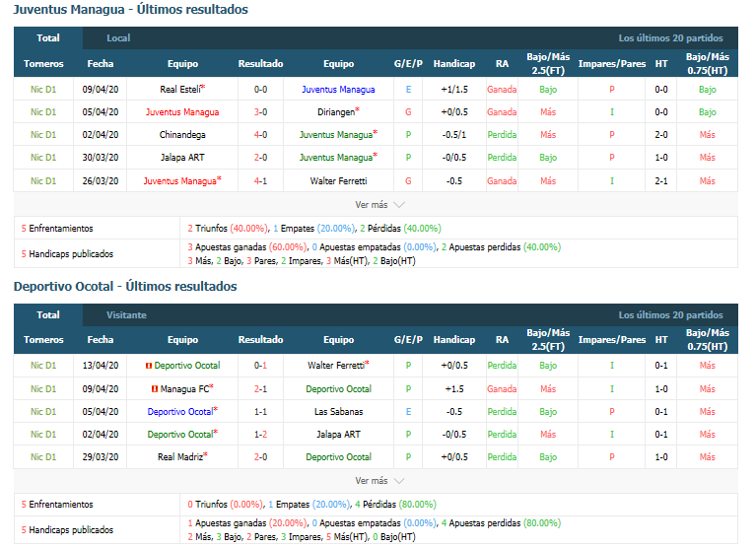This screenshot has width=756, height=548.
Task: Open Las Sabanas team link
Action: click(338, 412)
